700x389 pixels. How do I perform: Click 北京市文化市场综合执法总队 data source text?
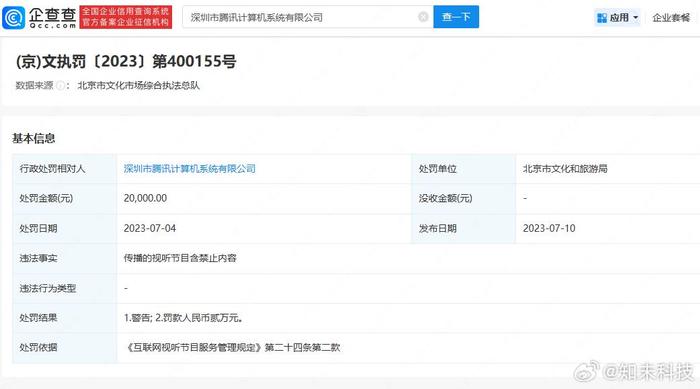click(x=138, y=85)
